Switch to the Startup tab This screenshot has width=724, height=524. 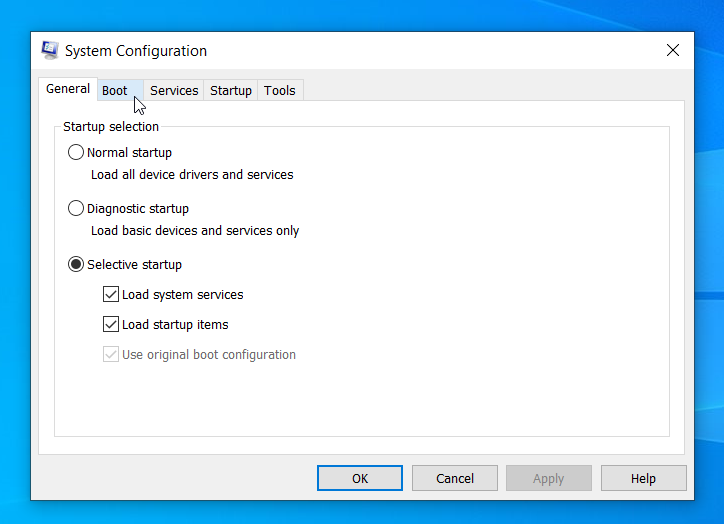230,90
